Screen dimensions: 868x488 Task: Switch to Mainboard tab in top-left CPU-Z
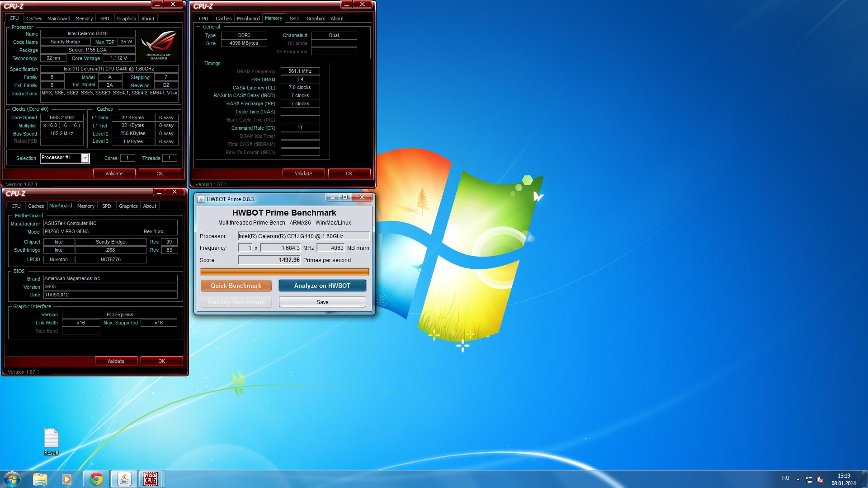pos(59,19)
